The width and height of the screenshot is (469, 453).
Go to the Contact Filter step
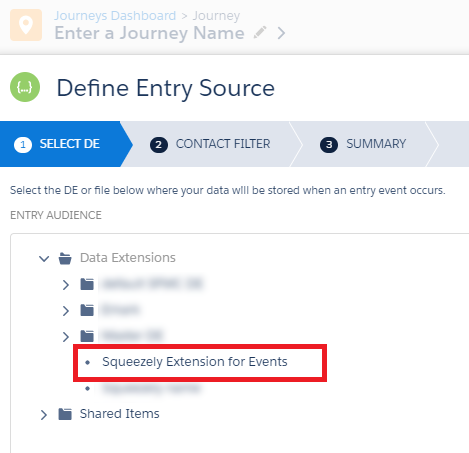210,144
